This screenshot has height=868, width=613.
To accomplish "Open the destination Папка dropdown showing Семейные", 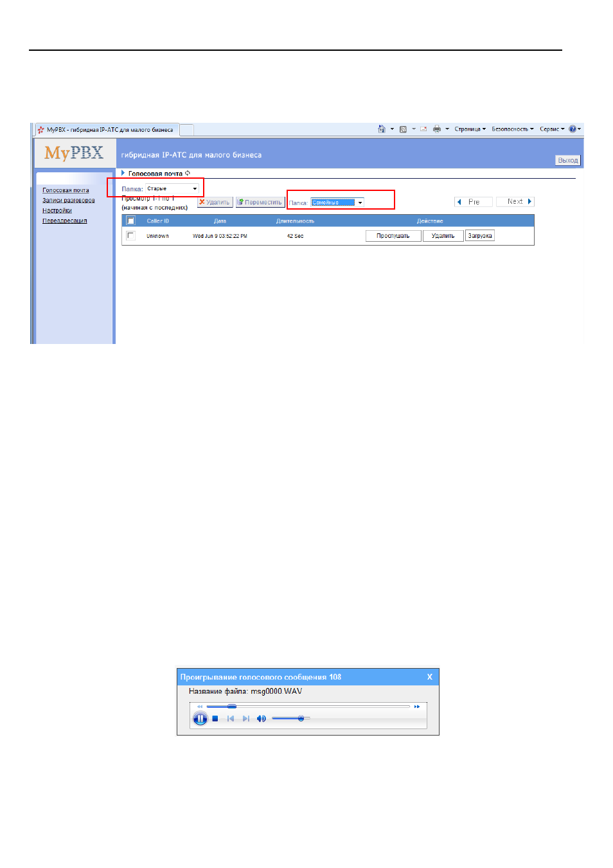I will click(x=337, y=203).
